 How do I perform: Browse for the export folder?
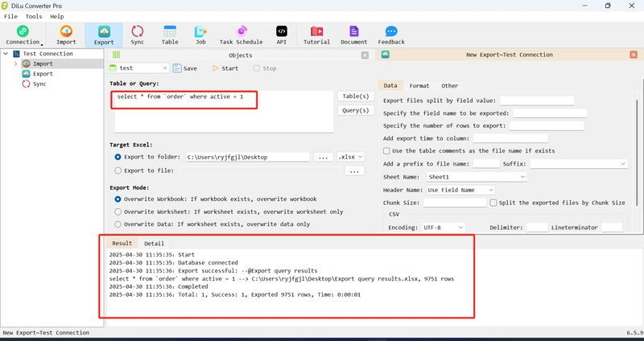click(x=324, y=157)
